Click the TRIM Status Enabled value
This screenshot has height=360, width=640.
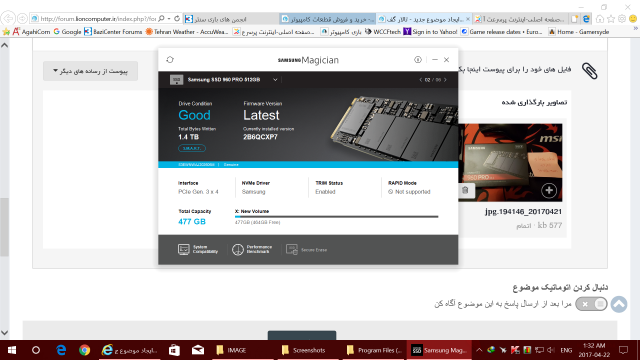click(325, 192)
